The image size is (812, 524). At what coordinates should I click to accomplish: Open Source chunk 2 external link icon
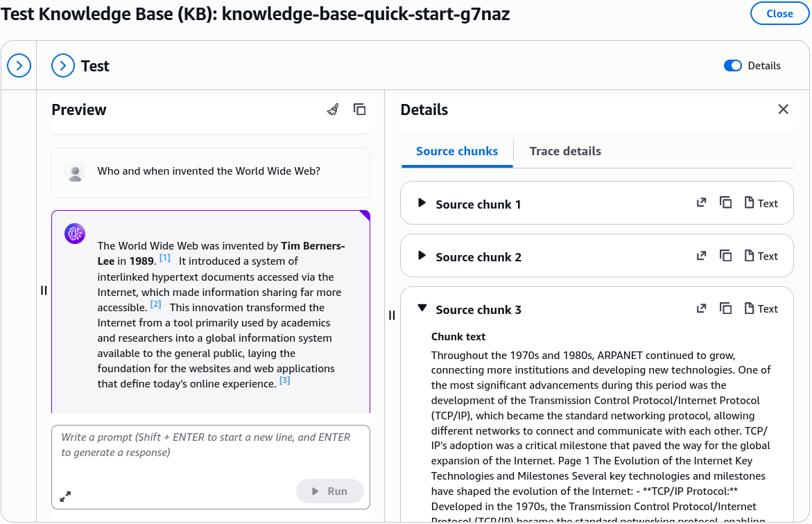[701, 256]
